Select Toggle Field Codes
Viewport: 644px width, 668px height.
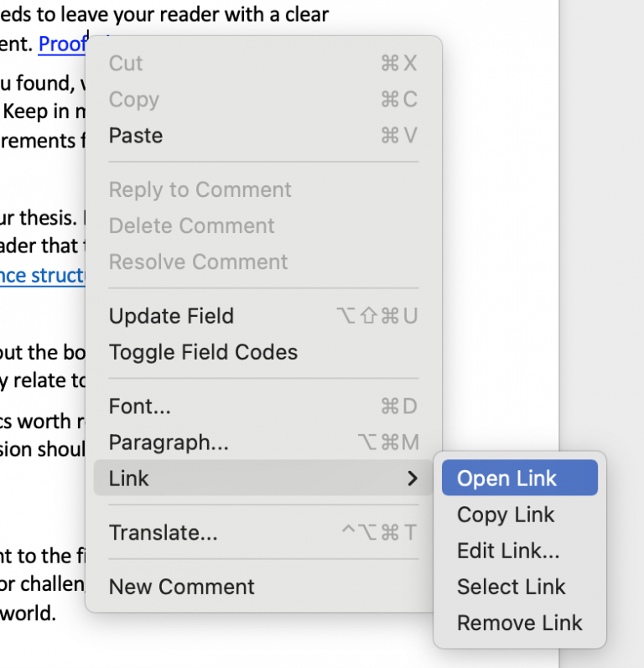pyautogui.click(x=204, y=352)
